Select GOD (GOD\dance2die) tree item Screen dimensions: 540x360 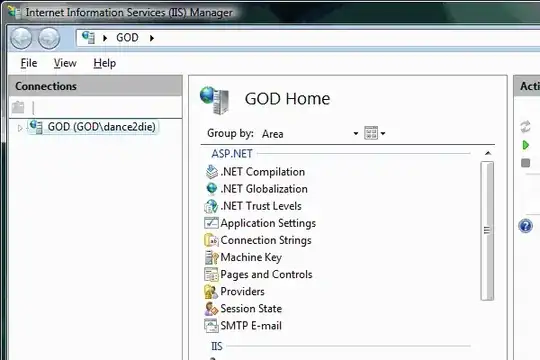click(x=93, y=127)
